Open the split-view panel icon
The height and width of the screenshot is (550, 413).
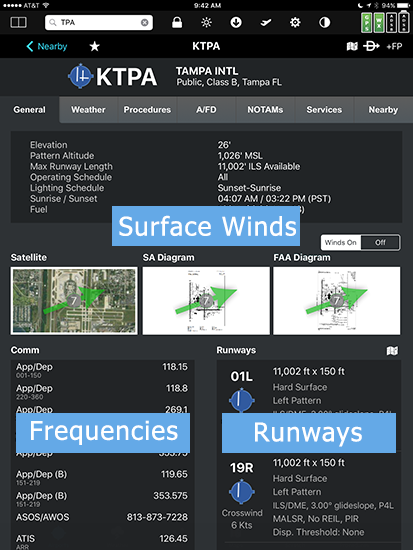tap(19, 22)
